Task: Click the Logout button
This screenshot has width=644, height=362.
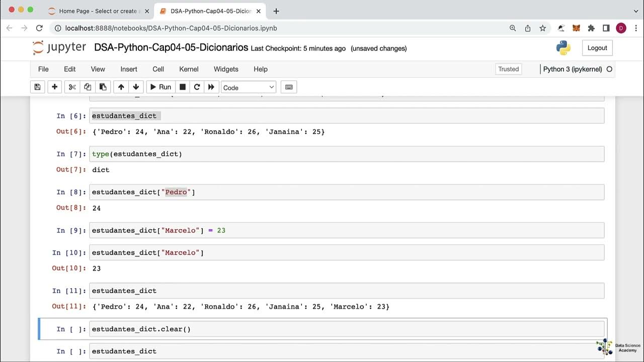Action: [x=597, y=48]
